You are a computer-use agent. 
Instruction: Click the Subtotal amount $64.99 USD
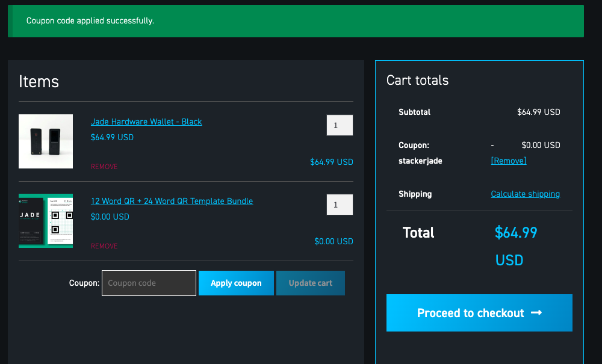click(x=539, y=112)
